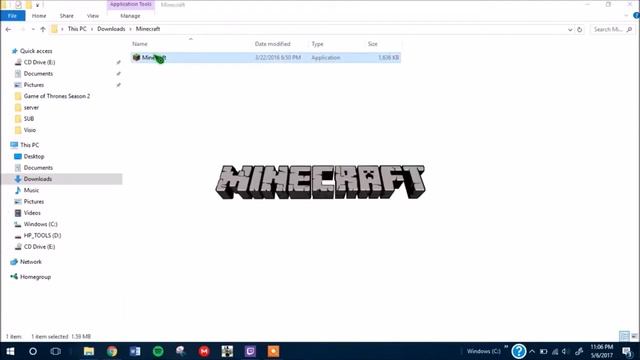This screenshot has width=640, height=360.
Task: Open the server folder in sidebar
Action: [31, 108]
